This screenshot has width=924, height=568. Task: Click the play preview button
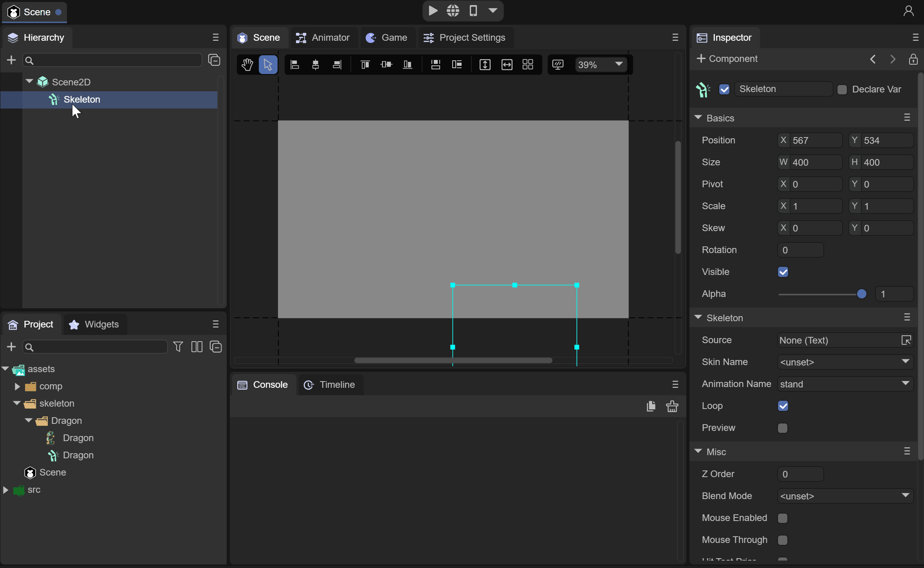(433, 11)
